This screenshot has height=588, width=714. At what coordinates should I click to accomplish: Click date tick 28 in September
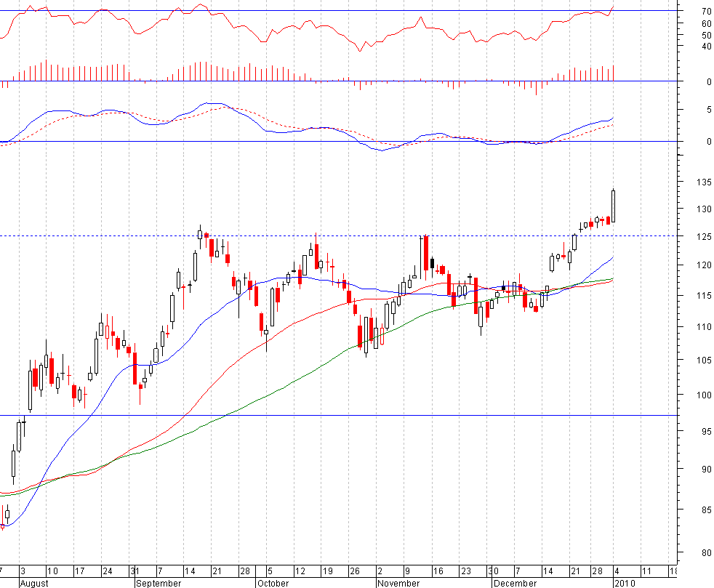[245, 571]
